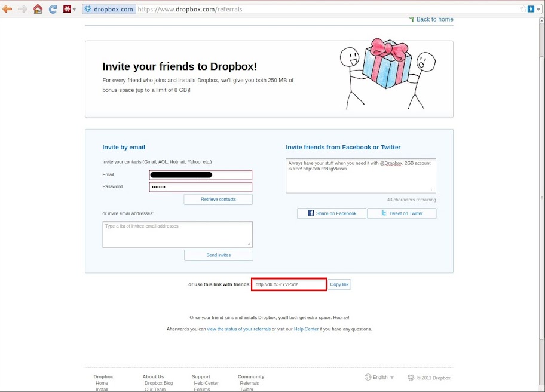The image size is (545, 392).
Task: Click the Dropbox site identity badge
Action: (109, 9)
